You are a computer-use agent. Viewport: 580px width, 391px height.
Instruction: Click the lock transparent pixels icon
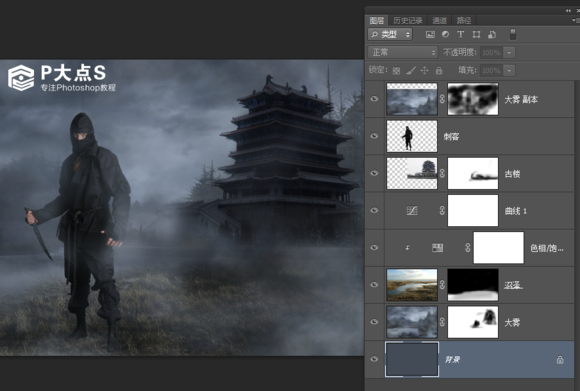(x=396, y=70)
